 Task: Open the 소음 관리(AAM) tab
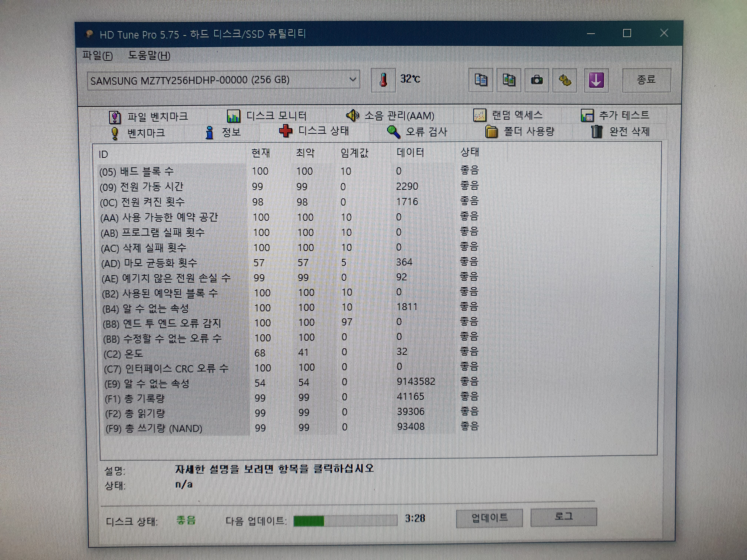click(390, 115)
